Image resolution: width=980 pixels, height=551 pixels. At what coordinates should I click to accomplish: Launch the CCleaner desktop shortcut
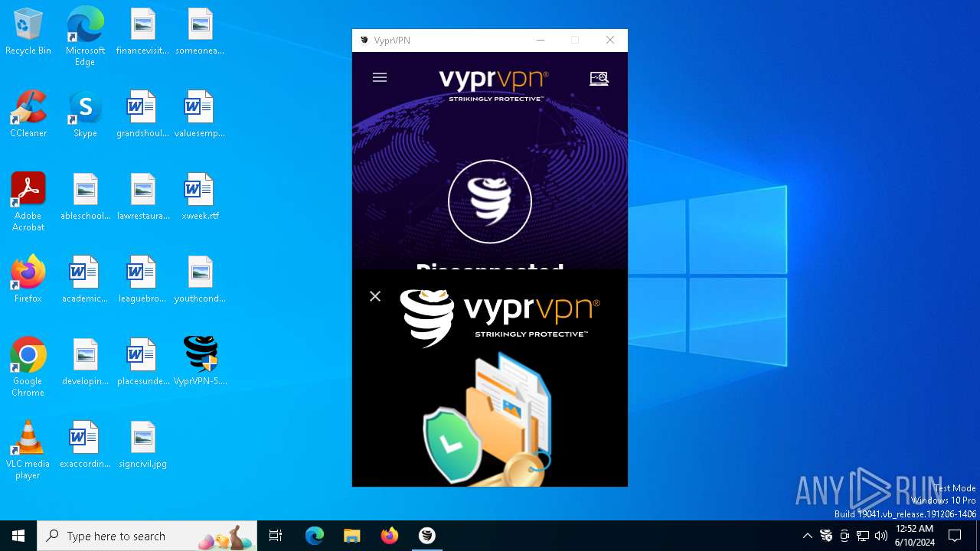click(x=28, y=115)
